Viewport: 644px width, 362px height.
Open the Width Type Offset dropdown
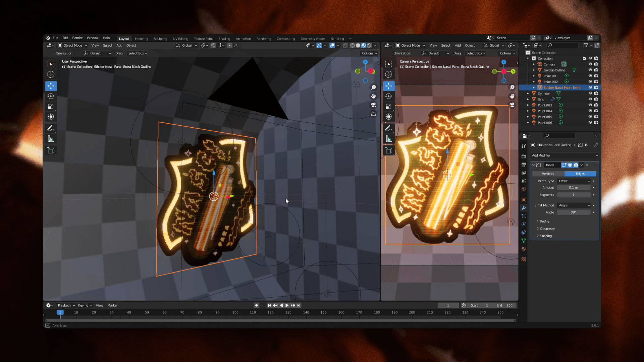pyautogui.click(x=574, y=181)
